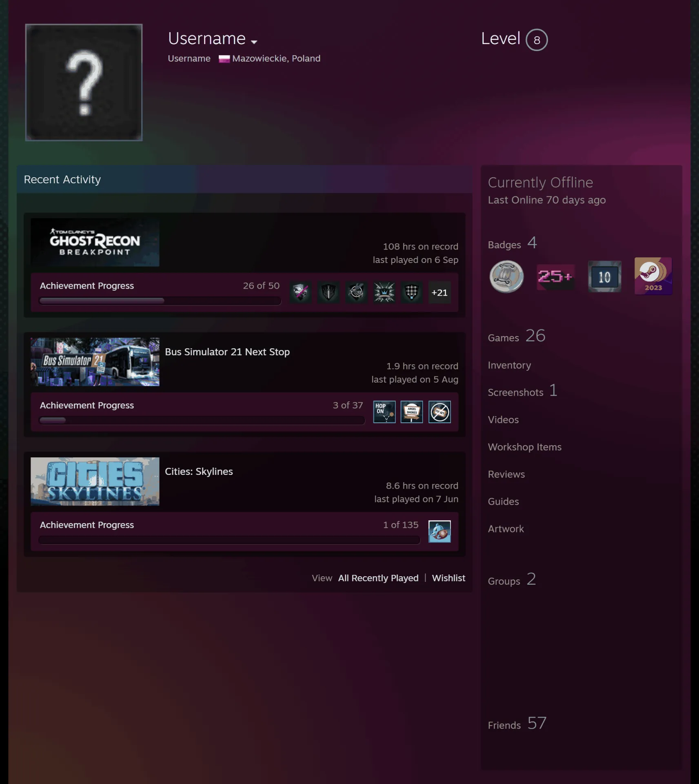
Task: Click the pink 25+ games badge
Action: click(x=555, y=276)
